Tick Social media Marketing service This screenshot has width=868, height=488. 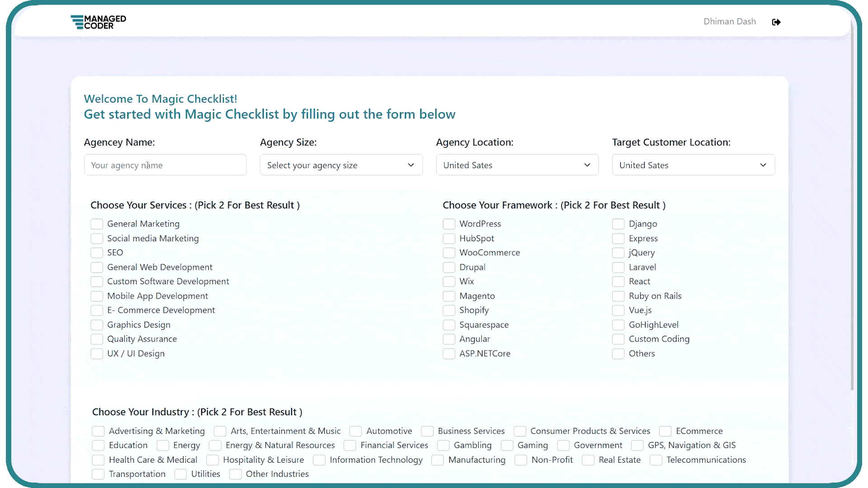(x=97, y=239)
